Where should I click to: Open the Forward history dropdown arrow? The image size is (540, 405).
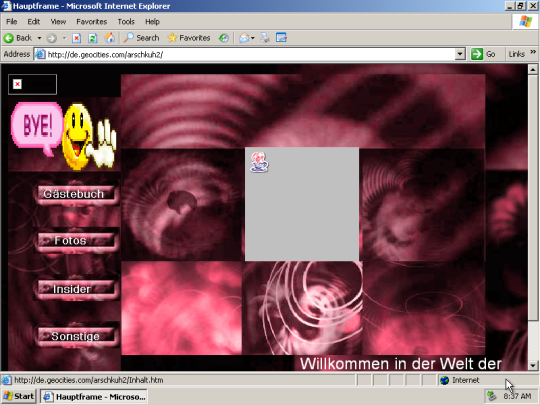pos(64,38)
